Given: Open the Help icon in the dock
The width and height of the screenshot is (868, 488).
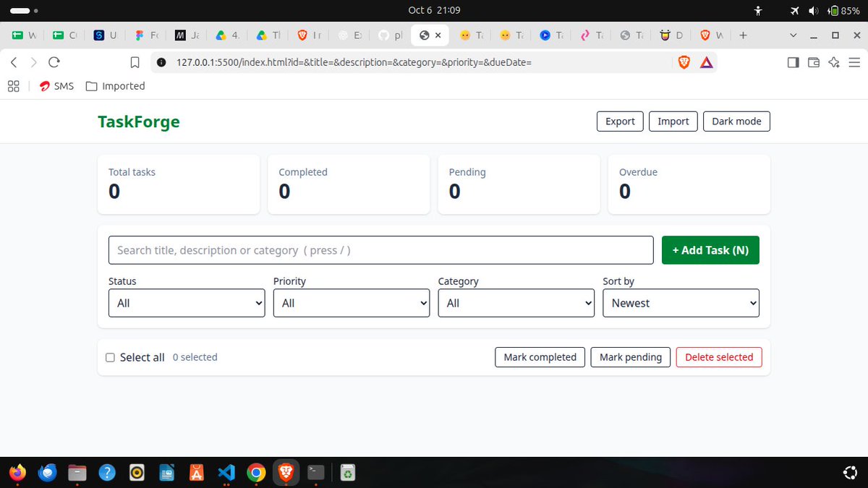Looking at the screenshot, I should 106,473.
